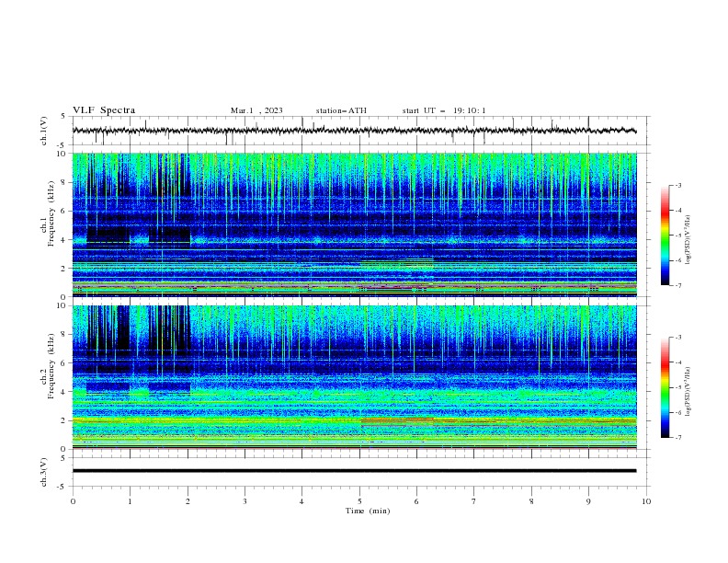Image resolution: width=728 pixels, height=563 pixels.
Task: Click the '-7' label on ch.2 color bar
Action: (x=677, y=438)
